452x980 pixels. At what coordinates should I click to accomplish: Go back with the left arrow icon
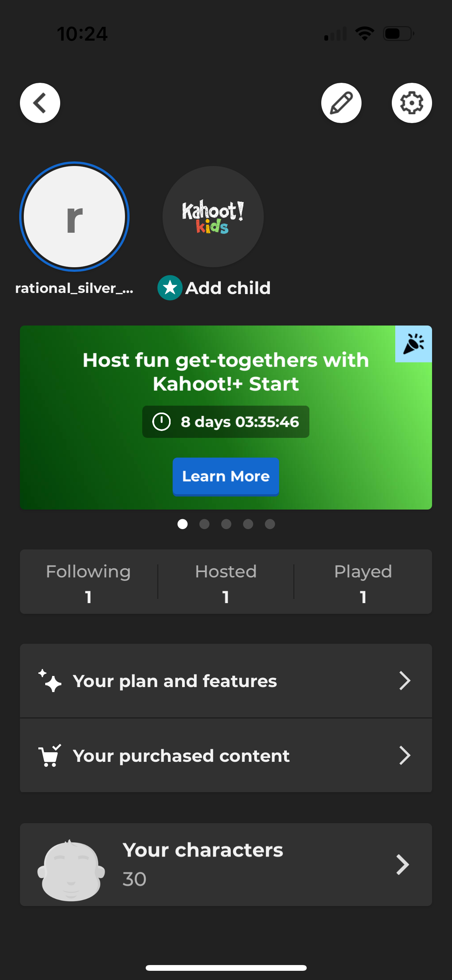click(x=39, y=103)
